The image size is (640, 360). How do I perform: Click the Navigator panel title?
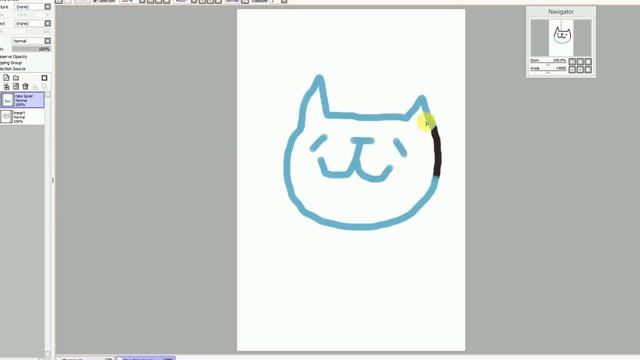click(561, 12)
